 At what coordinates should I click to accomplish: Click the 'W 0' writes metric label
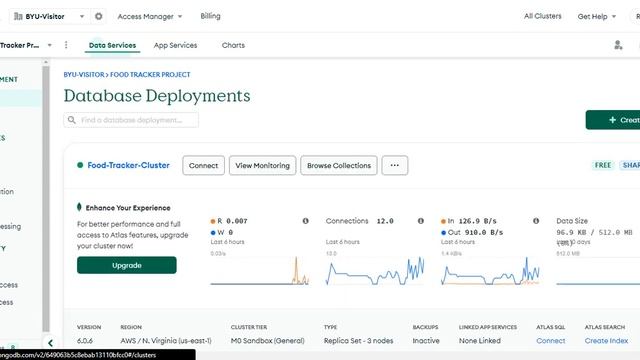tap(222, 232)
